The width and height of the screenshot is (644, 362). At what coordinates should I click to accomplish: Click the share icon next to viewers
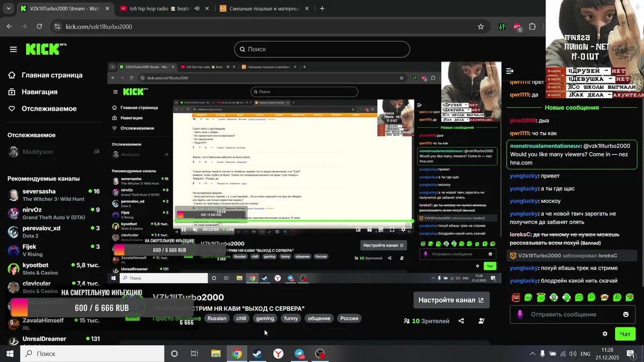coord(461,321)
